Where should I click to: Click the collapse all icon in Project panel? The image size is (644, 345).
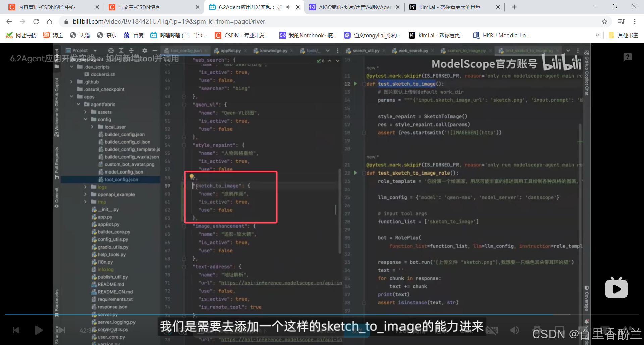(131, 51)
